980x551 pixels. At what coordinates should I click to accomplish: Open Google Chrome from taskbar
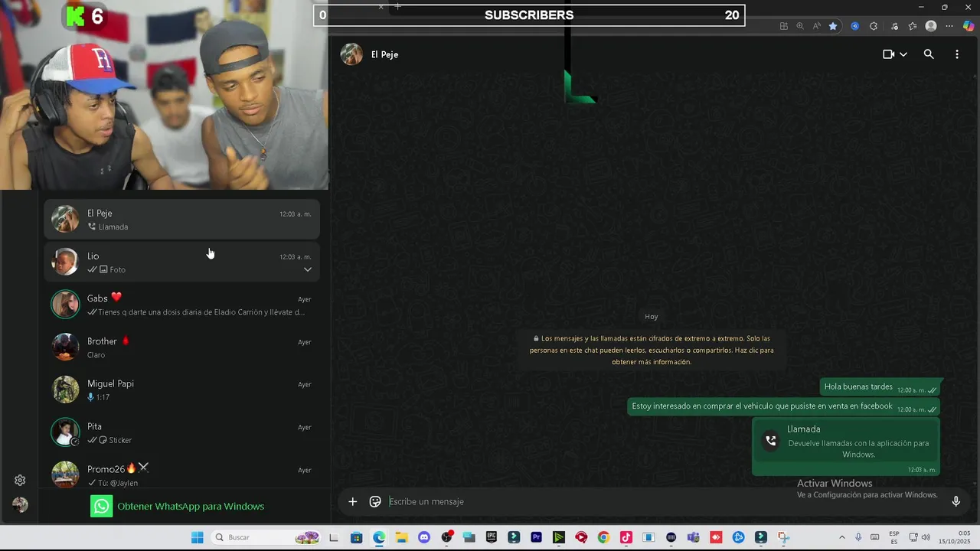pyautogui.click(x=603, y=537)
